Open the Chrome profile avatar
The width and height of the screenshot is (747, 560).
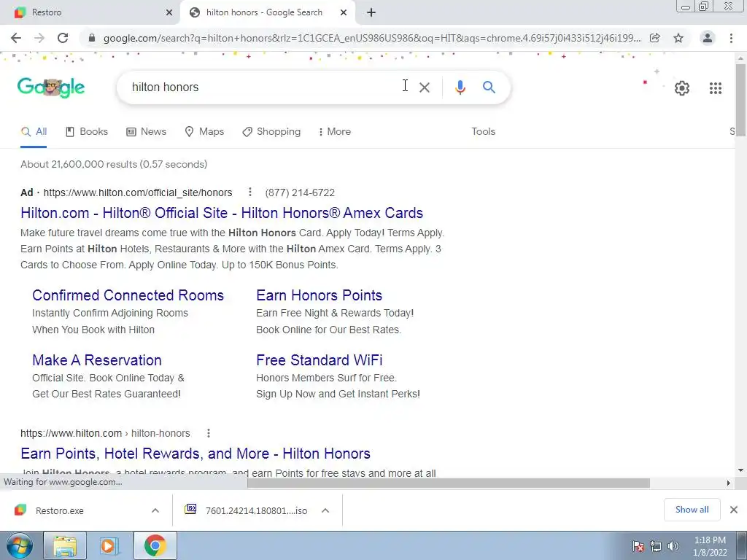pos(708,38)
